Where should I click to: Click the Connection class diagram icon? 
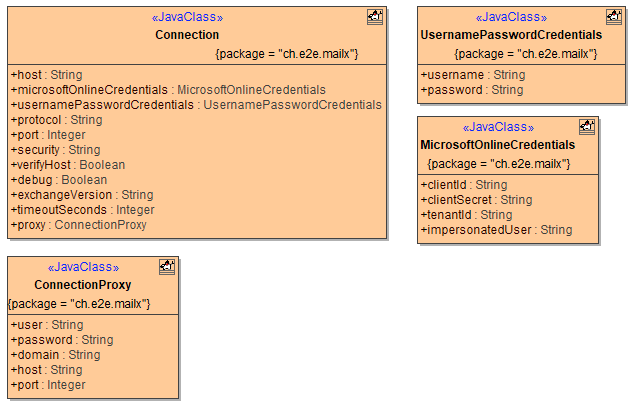pos(375,17)
